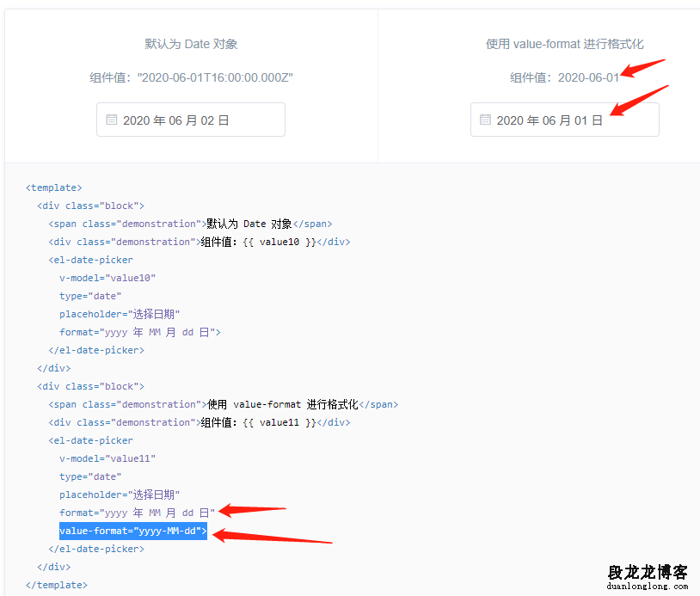Viewport: 700px width, 596px height.
Task: Click closing </template> tag line
Action: tap(57, 585)
